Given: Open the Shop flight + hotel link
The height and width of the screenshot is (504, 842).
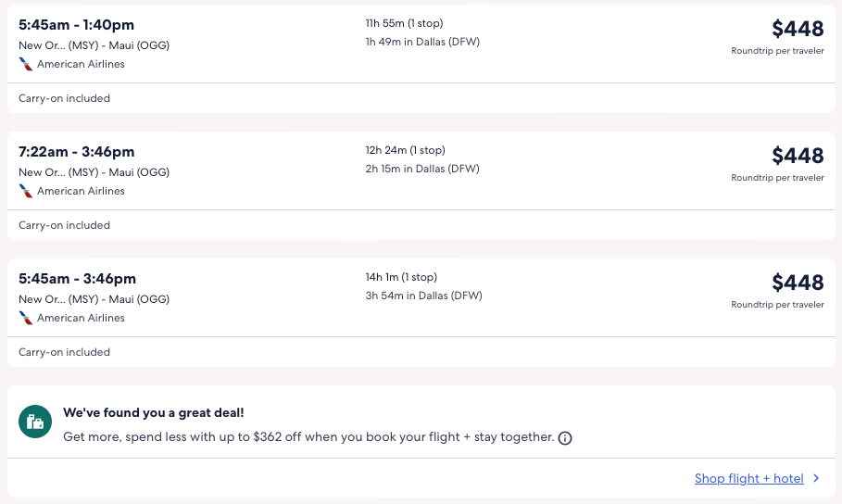Looking at the screenshot, I should point(748,478).
